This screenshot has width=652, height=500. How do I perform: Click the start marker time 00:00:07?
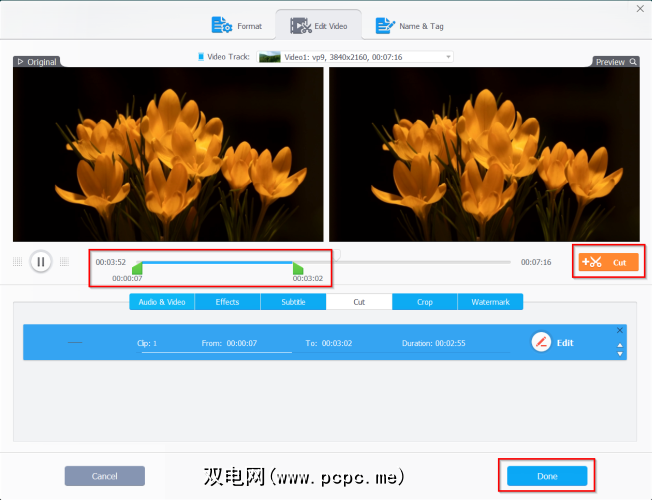[127, 278]
